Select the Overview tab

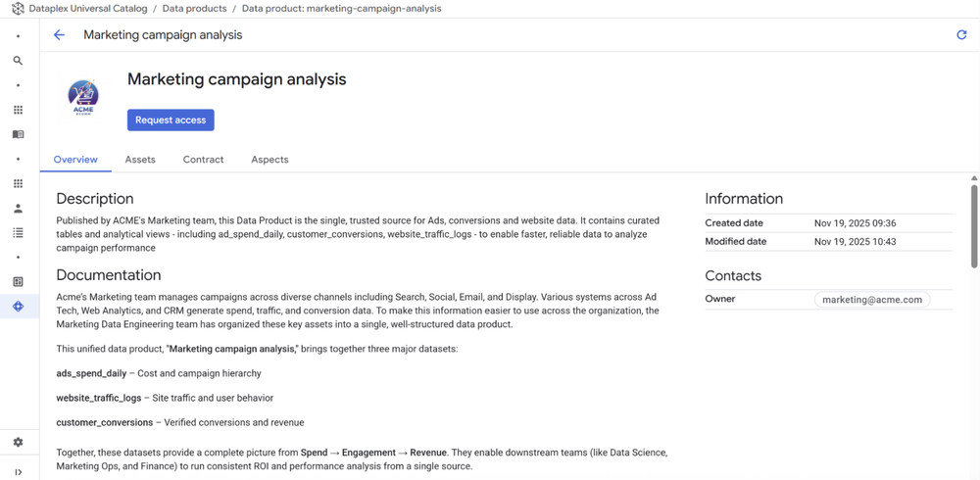point(75,160)
